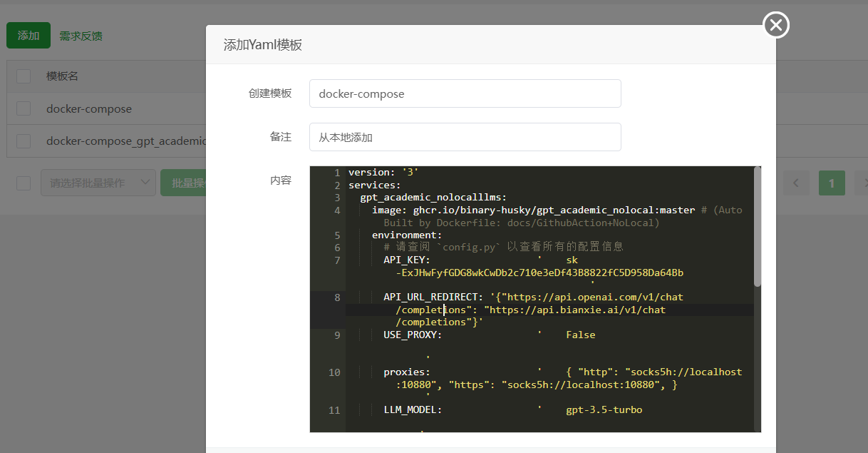Go to the next page using the right arrow
The width and height of the screenshot is (868, 453).
tap(859, 183)
